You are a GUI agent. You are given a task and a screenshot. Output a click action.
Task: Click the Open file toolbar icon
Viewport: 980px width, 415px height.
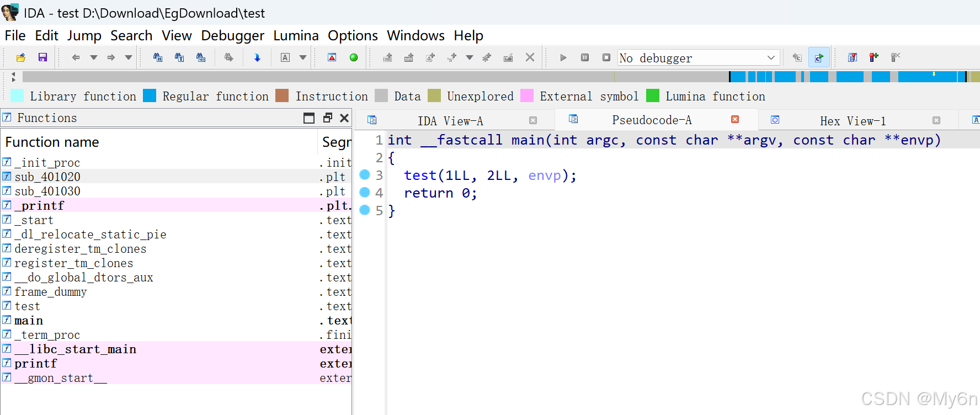tap(21, 57)
